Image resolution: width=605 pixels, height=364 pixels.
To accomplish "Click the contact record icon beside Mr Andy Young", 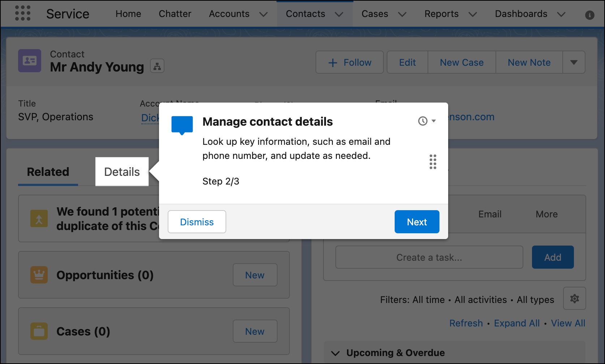I will pyautogui.click(x=30, y=61).
